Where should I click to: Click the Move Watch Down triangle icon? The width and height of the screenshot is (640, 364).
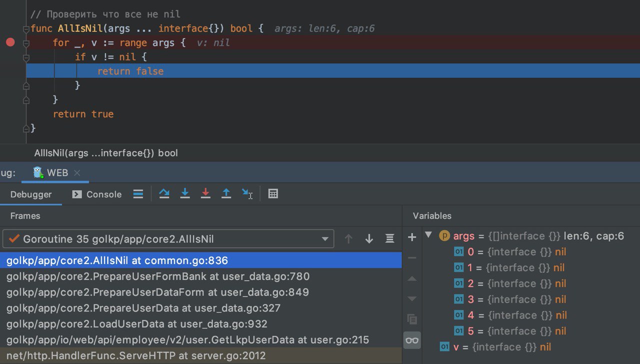[x=412, y=299]
